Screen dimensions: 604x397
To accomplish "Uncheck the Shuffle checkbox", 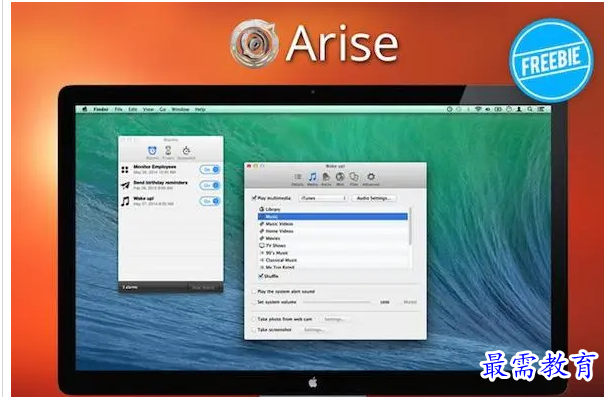I will point(261,276).
